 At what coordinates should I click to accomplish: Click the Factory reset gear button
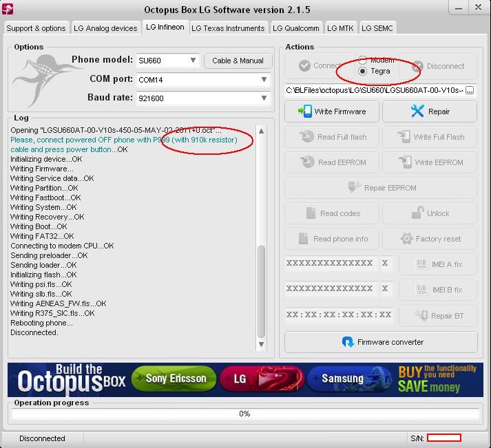[x=430, y=239]
